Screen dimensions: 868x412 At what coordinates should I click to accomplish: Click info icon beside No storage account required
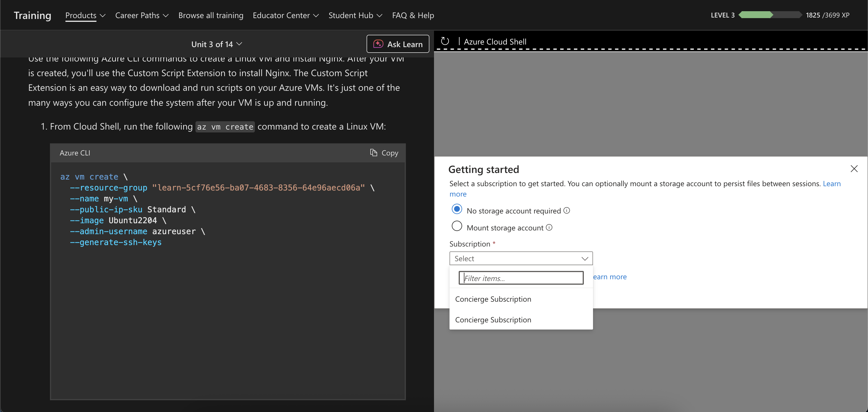pos(567,210)
